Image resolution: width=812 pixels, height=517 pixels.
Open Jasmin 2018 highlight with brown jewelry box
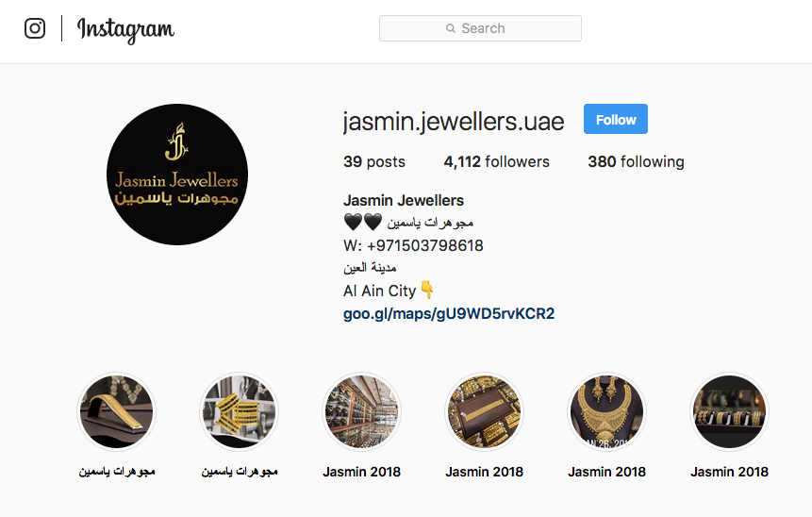pyautogui.click(x=484, y=412)
